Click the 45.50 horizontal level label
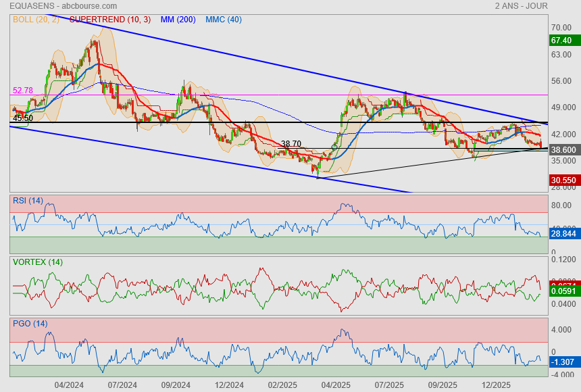581x392 pixels. point(23,118)
